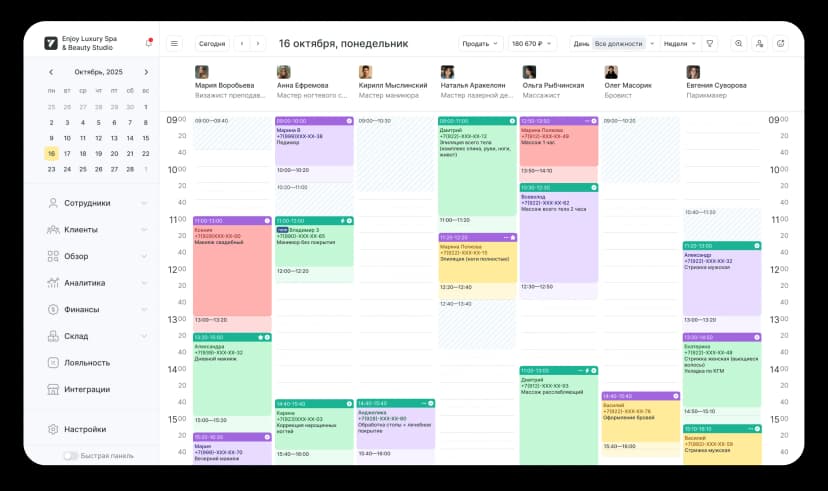Click the add-client person icon in toolbar

759,44
